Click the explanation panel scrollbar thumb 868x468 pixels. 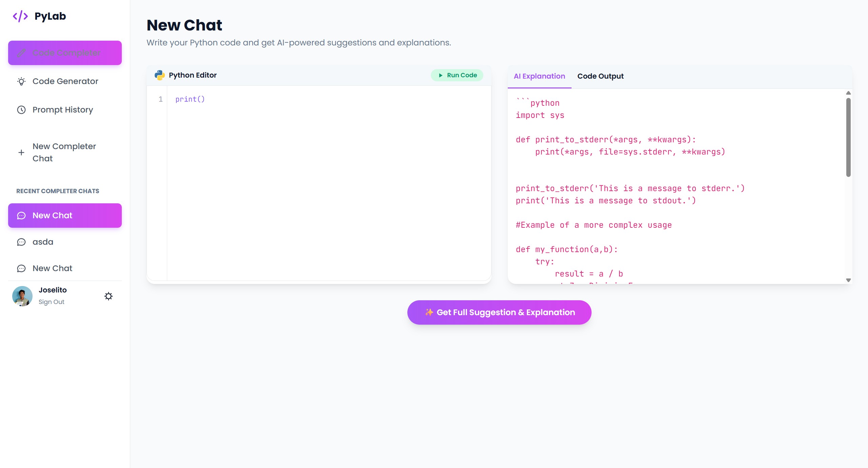click(x=848, y=137)
